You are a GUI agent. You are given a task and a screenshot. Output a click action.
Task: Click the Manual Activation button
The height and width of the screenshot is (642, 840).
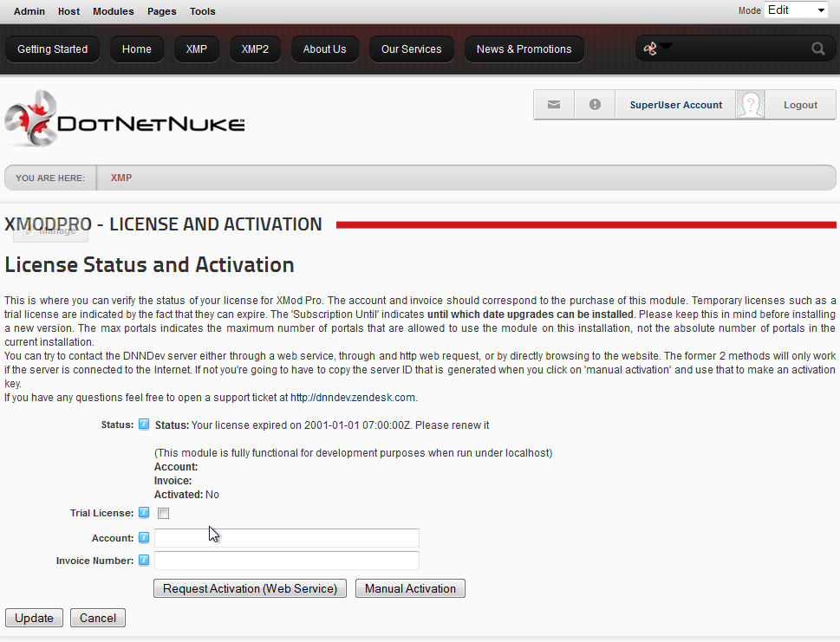tap(410, 588)
